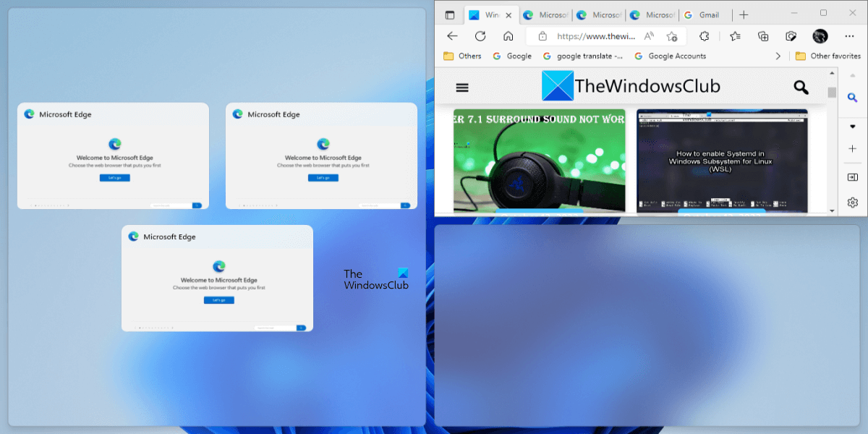Screen dimensions: 868x434
Task: View site info via the lock icon
Action: tap(542, 36)
